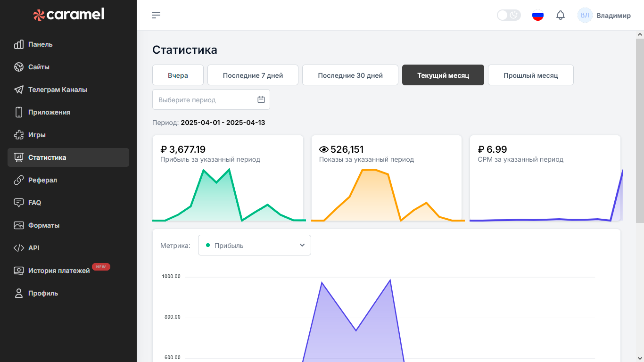Viewport: 644px width, 362px height.
Task: Open the Игры menu label
Action: point(37,135)
